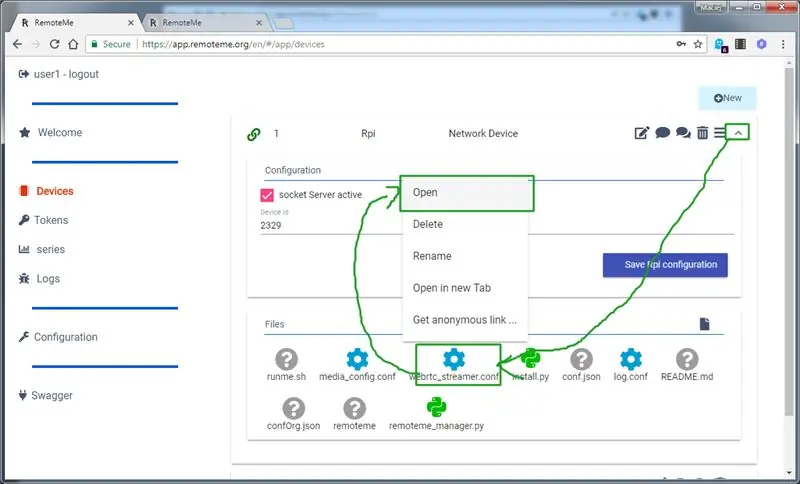Click user1 - logout link

point(59,74)
